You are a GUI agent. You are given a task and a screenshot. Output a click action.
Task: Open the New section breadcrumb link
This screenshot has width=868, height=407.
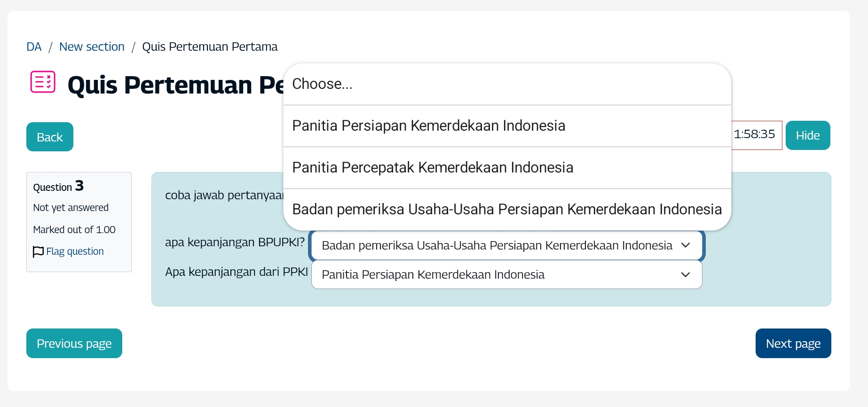pyautogui.click(x=92, y=47)
